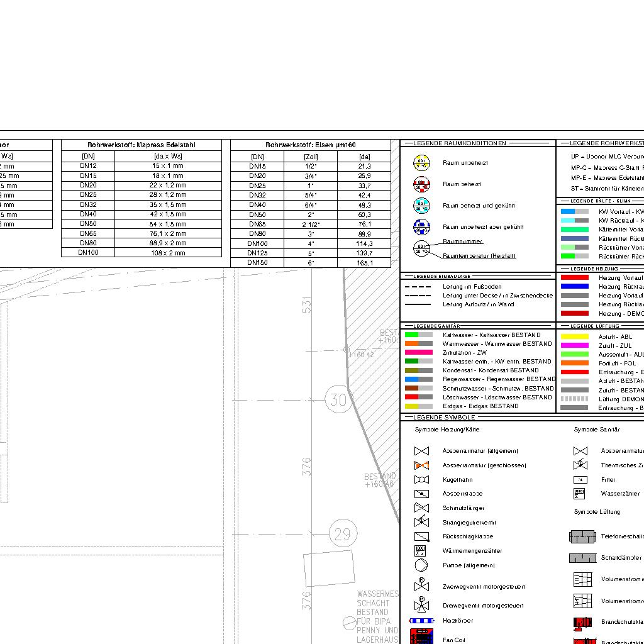Screen dimensions: 644x644
Task: Click the Leitung im Fußboden dashed line sample
Action: (418, 287)
